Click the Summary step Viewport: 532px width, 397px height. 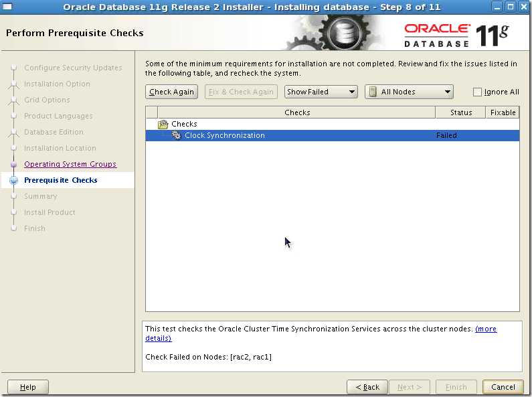pos(40,196)
